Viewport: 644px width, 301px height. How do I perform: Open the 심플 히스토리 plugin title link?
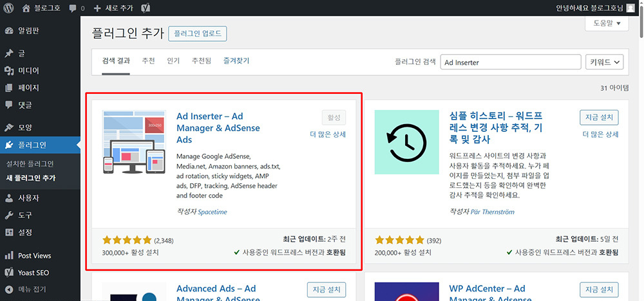(x=496, y=128)
